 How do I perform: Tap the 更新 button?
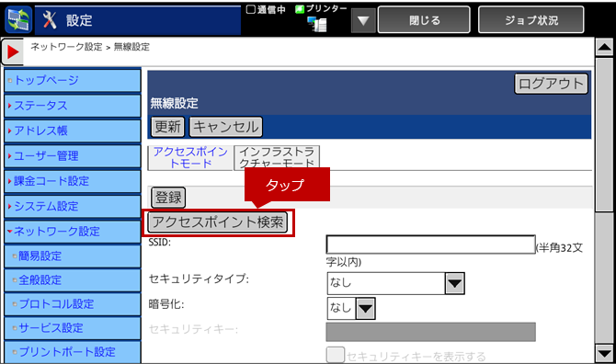pos(167,127)
